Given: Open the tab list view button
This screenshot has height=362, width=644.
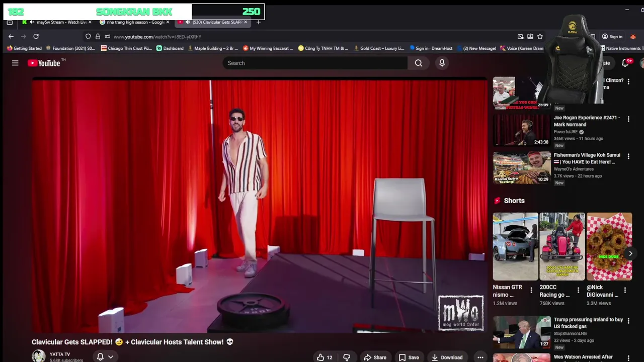Looking at the screenshot, I should [10, 22].
